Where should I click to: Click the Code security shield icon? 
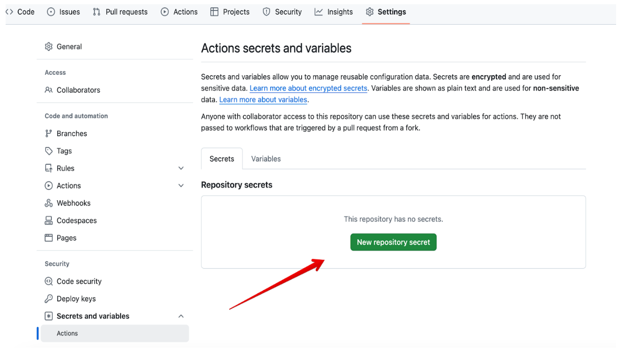tap(49, 282)
